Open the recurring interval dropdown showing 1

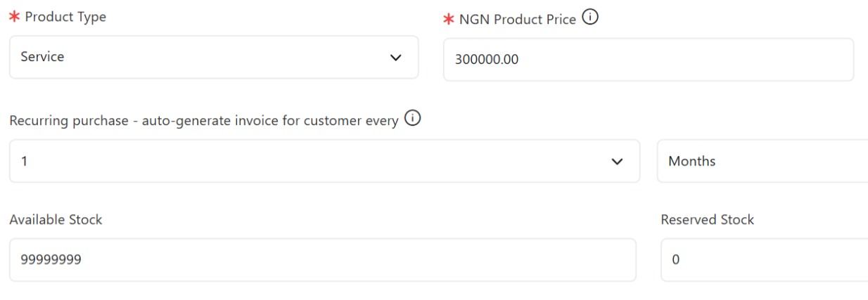coord(324,161)
